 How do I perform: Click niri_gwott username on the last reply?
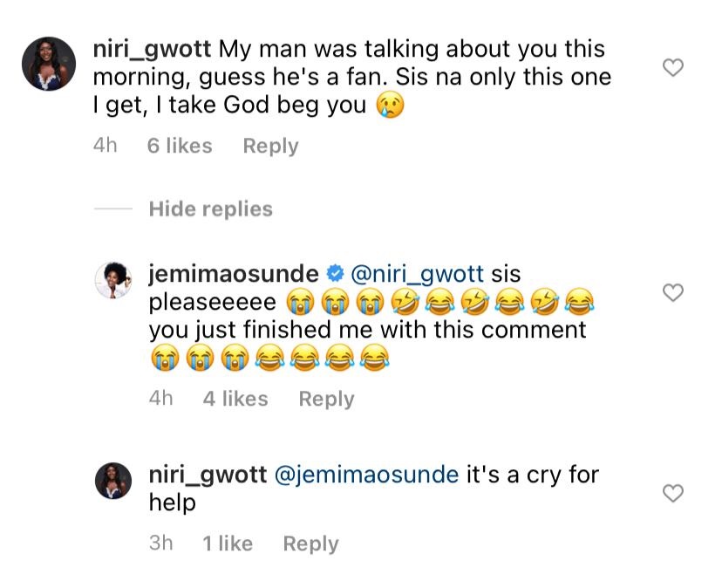[x=208, y=475]
